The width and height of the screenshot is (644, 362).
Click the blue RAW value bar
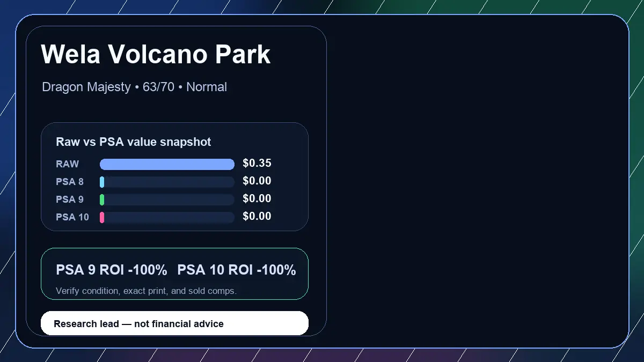167,164
